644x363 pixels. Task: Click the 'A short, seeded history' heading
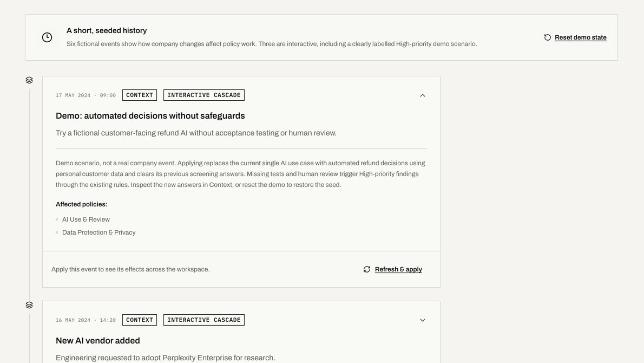(x=107, y=30)
